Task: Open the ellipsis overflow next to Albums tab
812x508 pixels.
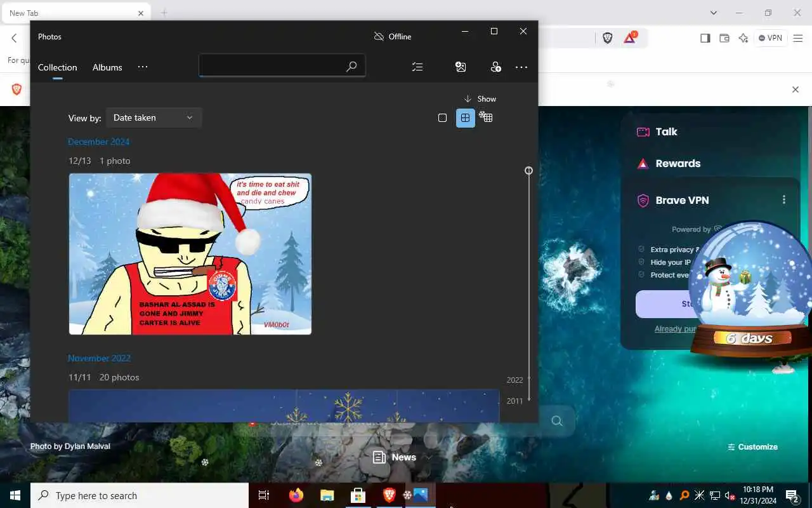Action: click(143, 67)
